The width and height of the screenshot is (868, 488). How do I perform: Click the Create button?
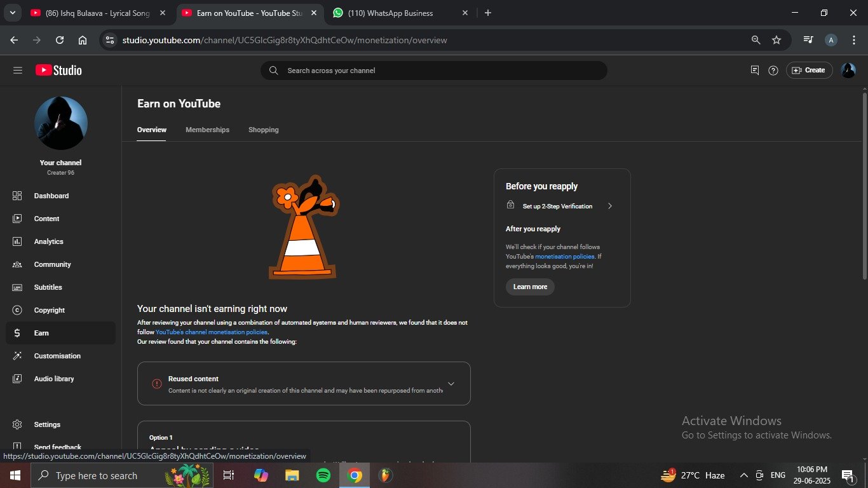pos(810,71)
